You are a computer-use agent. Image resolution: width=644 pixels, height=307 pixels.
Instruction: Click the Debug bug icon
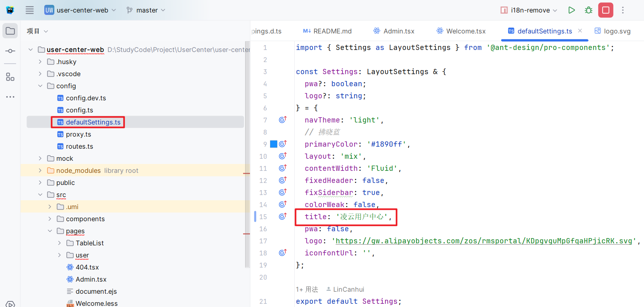click(588, 10)
